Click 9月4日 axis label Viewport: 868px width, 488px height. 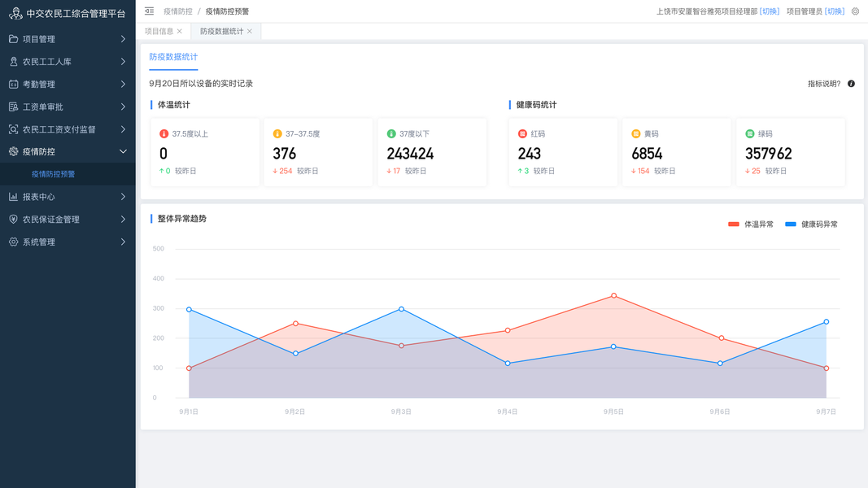[x=507, y=412]
